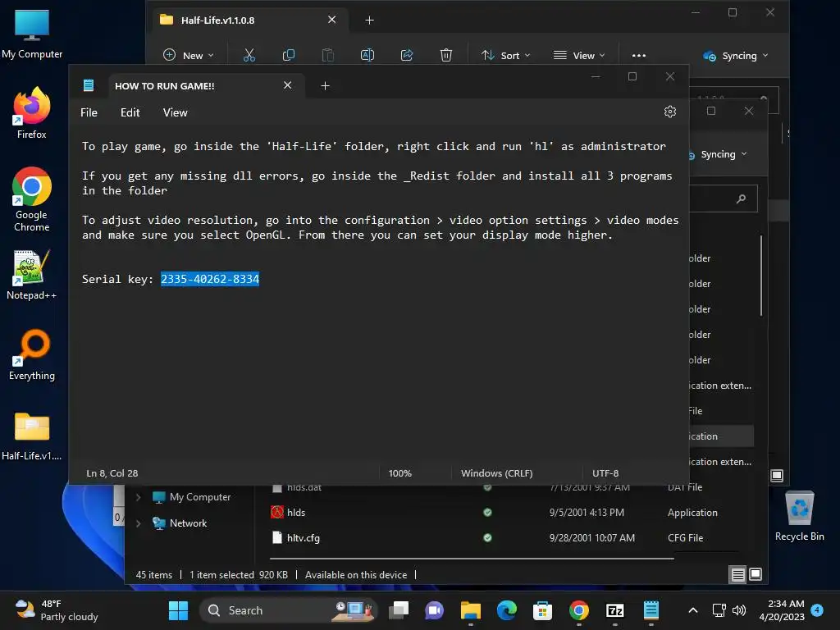Open the Syncing dropdown in File Explorer toolbar
Viewport: 840px width, 630px height.
coord(736,56)
